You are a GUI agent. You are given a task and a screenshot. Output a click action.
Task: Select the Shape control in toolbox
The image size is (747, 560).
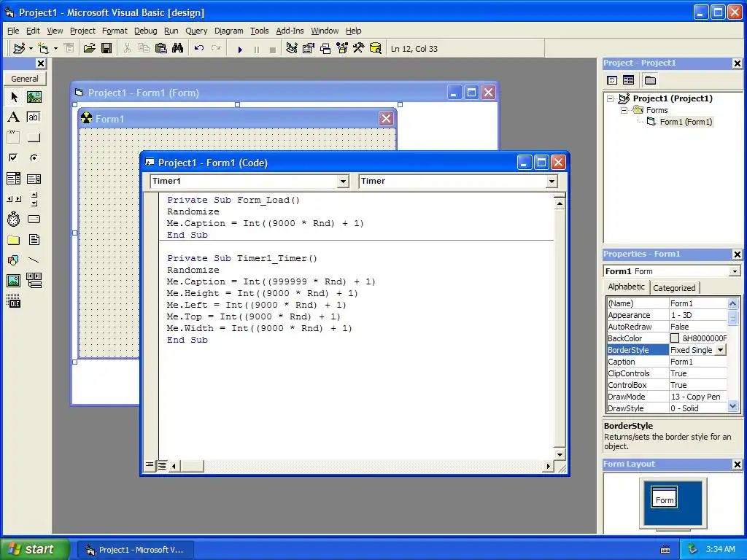pos(14,260)
